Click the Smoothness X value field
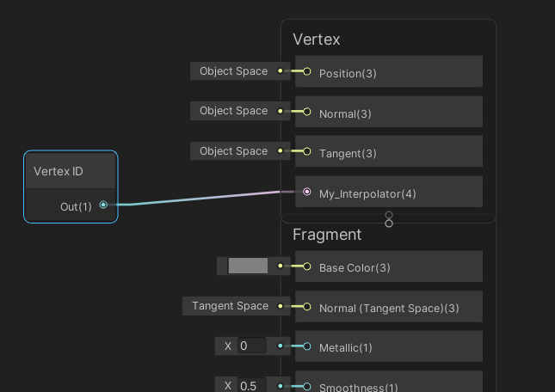This screenshot has height=392, width=555. coord(251,386)
